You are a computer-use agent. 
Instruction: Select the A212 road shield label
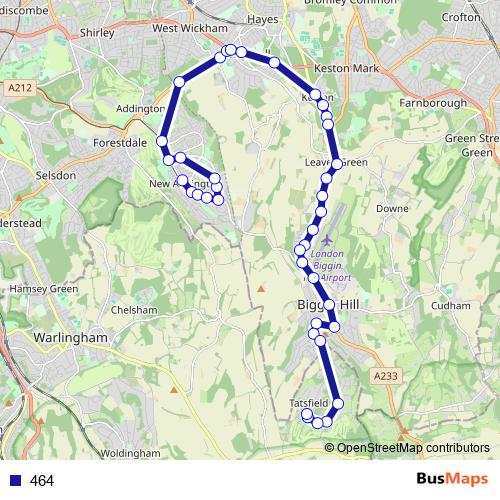click(20, 88)
